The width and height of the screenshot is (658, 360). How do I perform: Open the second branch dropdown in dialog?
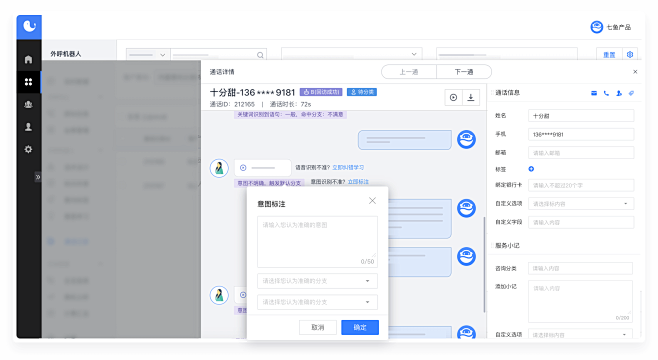[x=317, y=302]
